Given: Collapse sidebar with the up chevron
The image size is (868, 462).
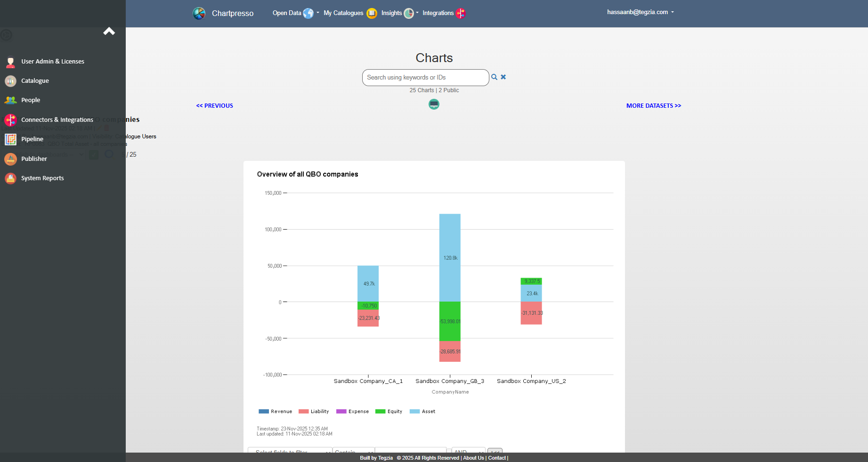Looking at the screenshot, I should pyautogui.click(x=109, y=32).
